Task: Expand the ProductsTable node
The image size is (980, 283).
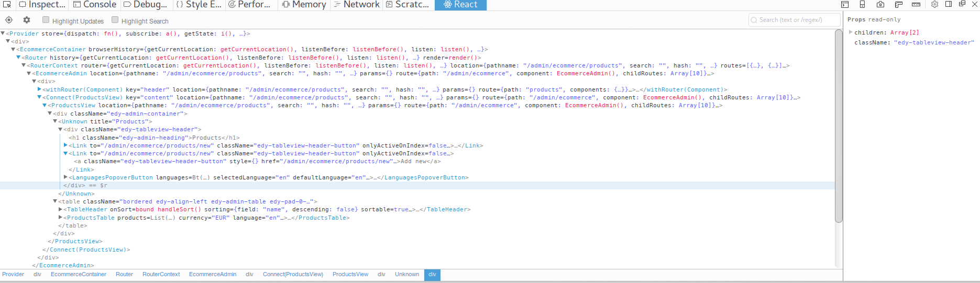Action: click(x=60, y=218)
